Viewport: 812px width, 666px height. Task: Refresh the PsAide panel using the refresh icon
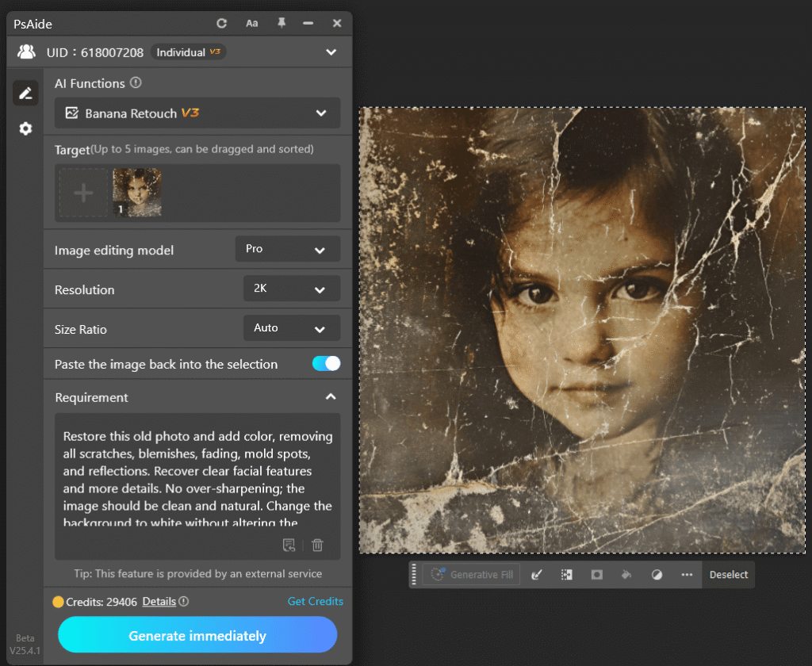[222, 23]
